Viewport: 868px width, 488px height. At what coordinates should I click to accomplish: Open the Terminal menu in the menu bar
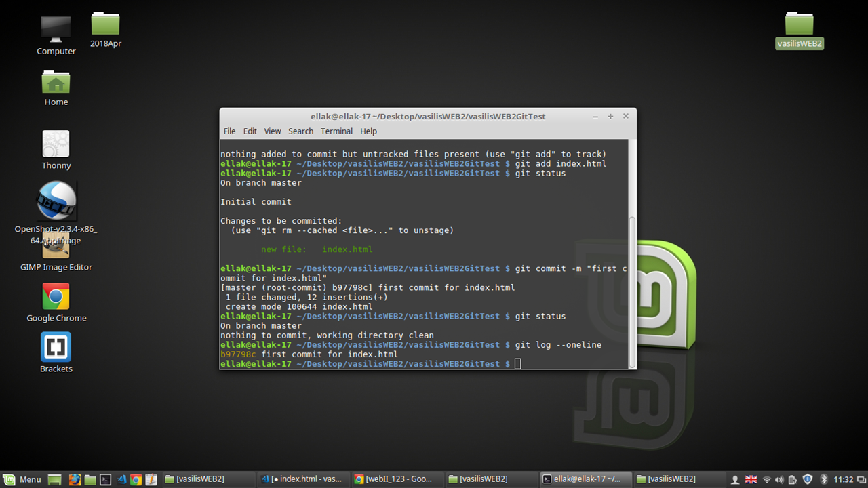[x=336, y=131]
